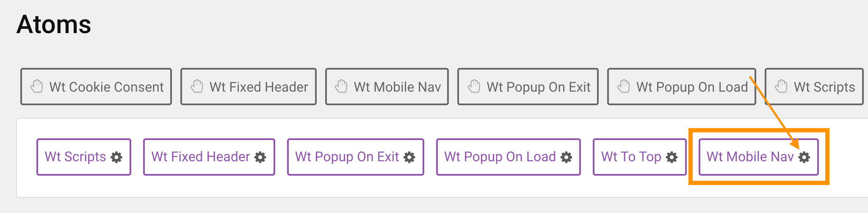Grab hand icon on available Wt Popup On Exit

tap(474, 87)
